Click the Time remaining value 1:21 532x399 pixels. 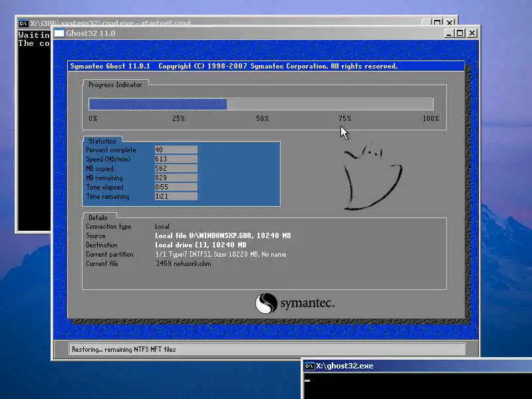click(x=176, y=196)
